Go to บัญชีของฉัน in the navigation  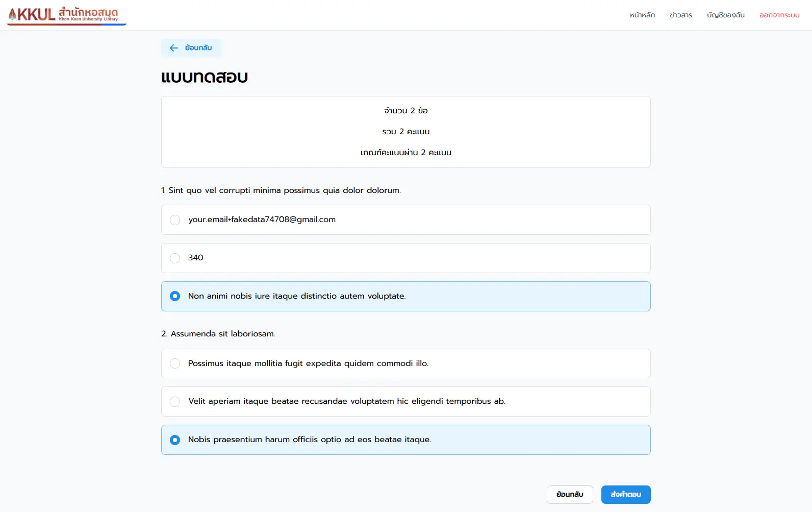point(726,15)
